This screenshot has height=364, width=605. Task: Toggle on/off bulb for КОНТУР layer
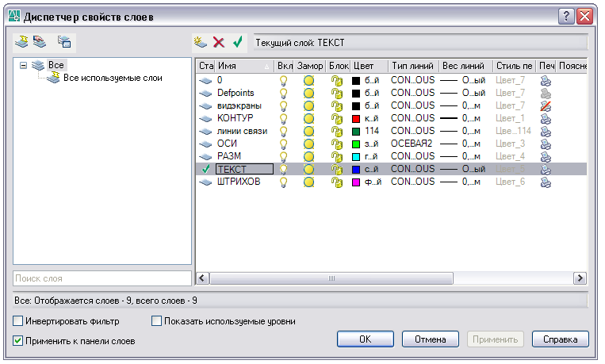click(x=284, y=119)
